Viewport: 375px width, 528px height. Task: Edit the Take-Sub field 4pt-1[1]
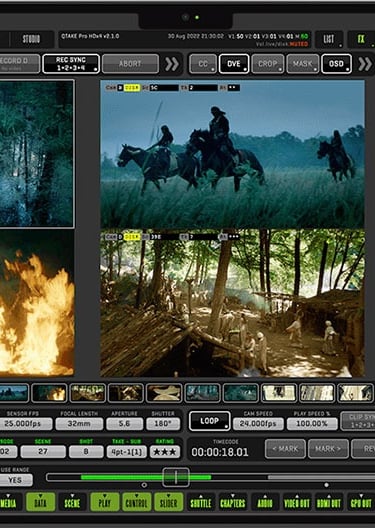point(127,452)
